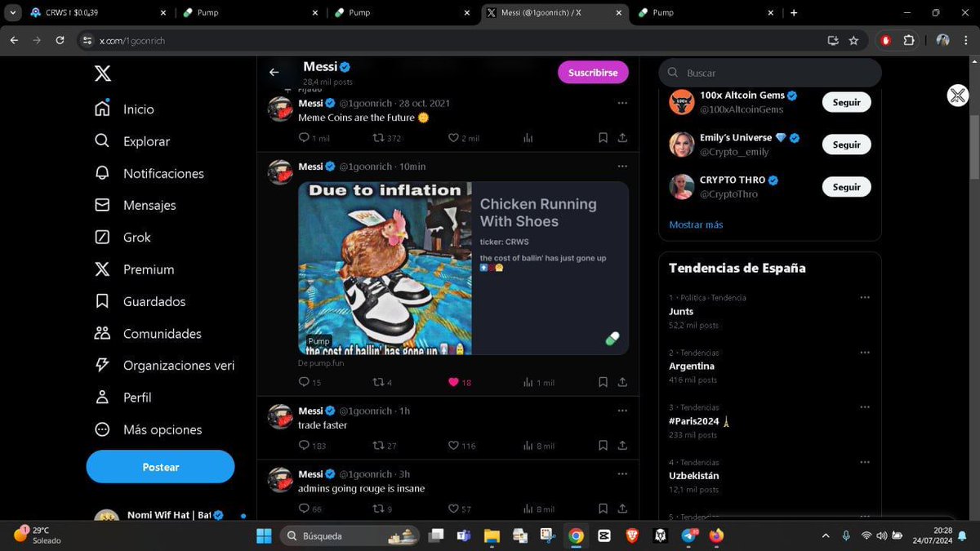Reply to the 'trade faster' post
Screen dimensions: 980x551
(x=305, y=446)
